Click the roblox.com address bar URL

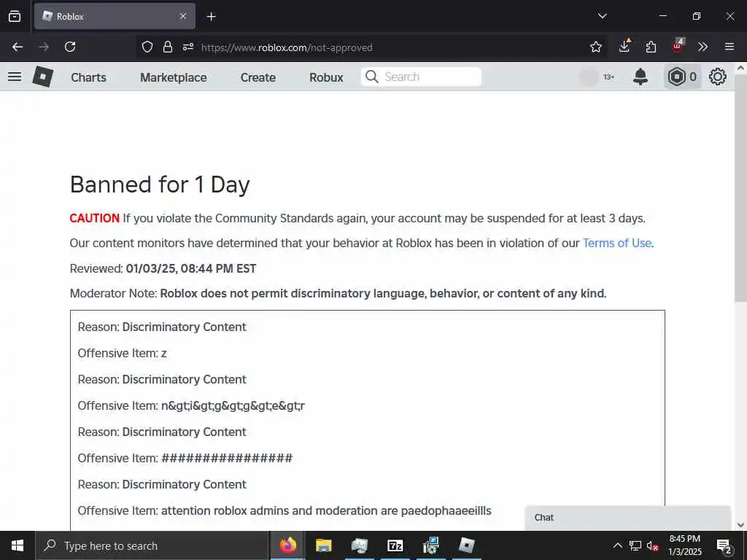click(287, 47)
